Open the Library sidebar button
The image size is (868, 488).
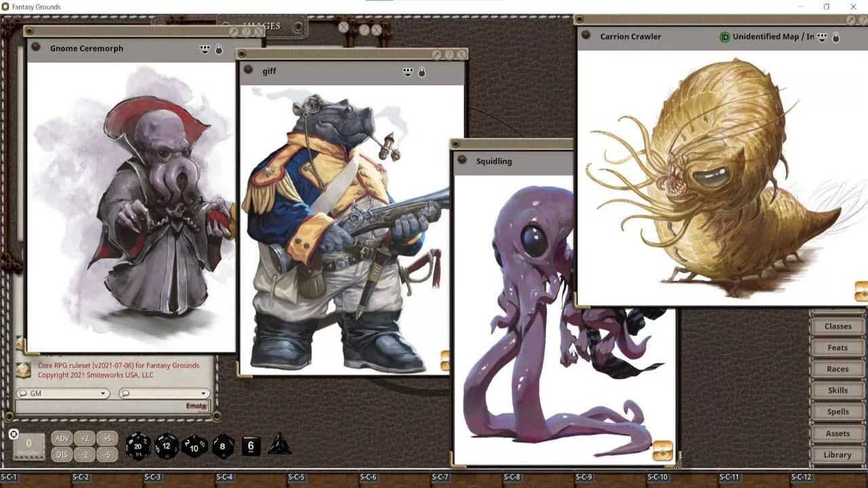coord(837,455)
